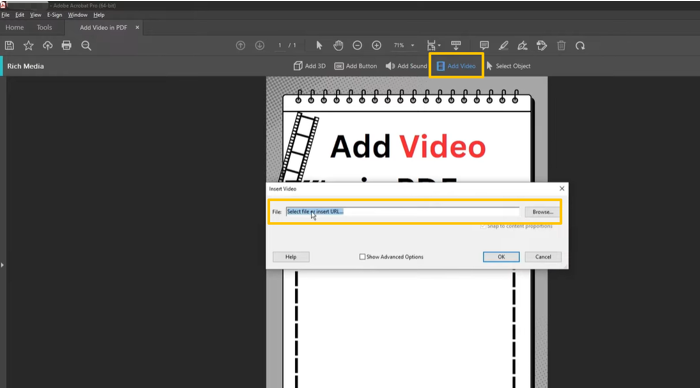Switch to the Tools tab
The width and height of the screenshot is (700, 388).
[44, 28]
